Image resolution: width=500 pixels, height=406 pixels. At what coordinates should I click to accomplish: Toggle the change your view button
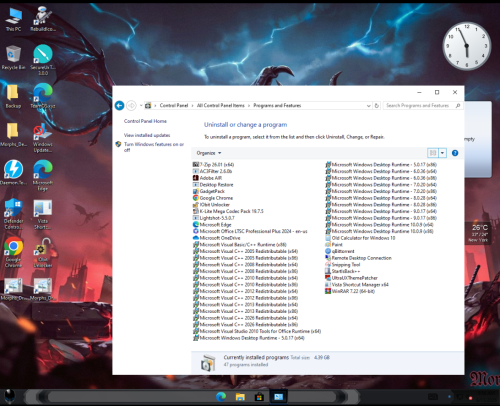[x=433, y=153]
